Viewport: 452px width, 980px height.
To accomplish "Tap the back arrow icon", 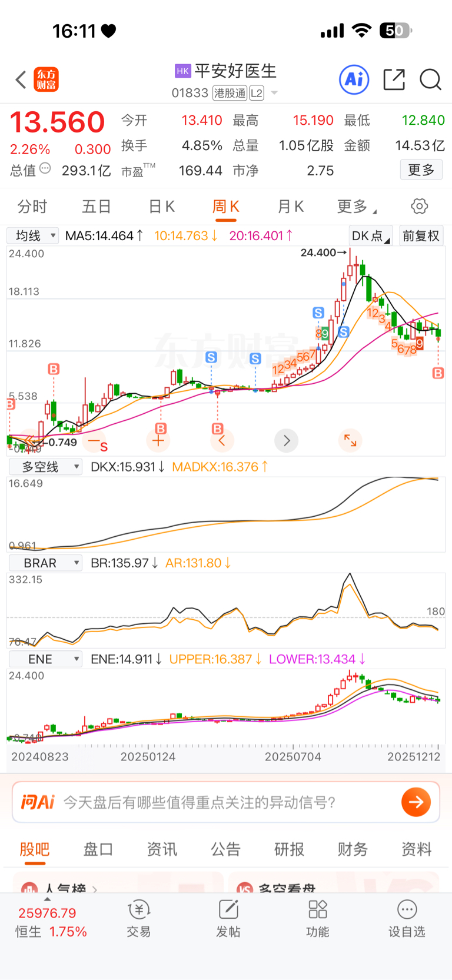I will (x=21, y=79).
